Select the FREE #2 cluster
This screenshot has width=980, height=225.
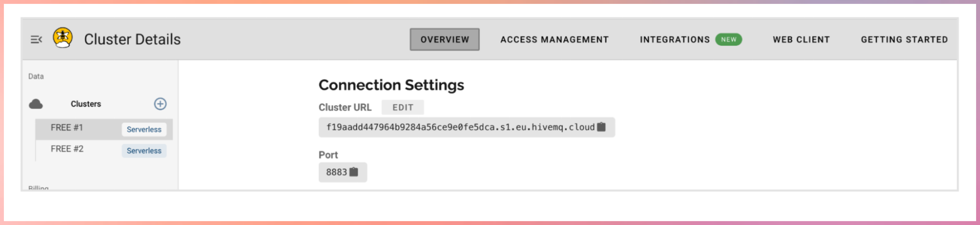coord(67,149)
